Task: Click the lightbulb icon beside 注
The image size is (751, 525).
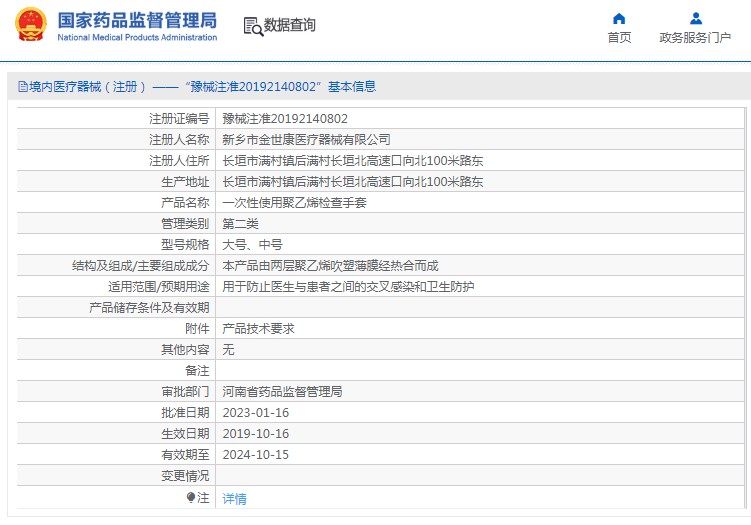Action: point(191,498)
